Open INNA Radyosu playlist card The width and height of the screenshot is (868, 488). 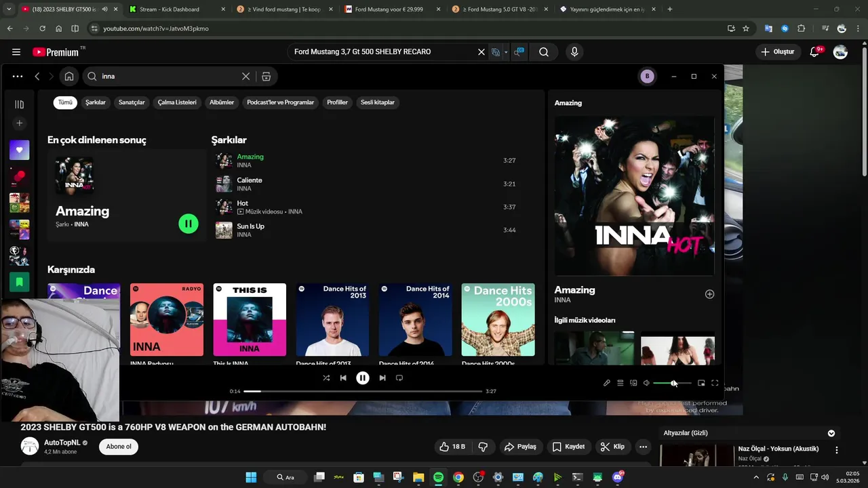point(167,324)
